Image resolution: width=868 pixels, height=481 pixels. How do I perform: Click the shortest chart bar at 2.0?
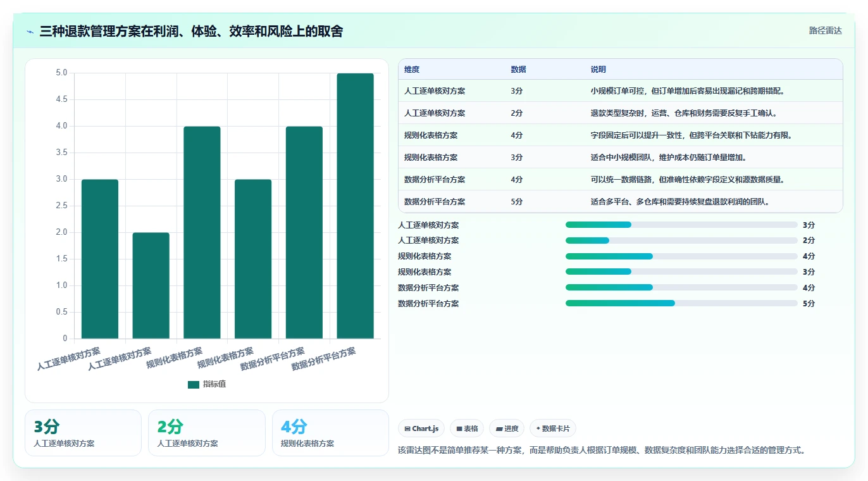[x=151, y=285]
